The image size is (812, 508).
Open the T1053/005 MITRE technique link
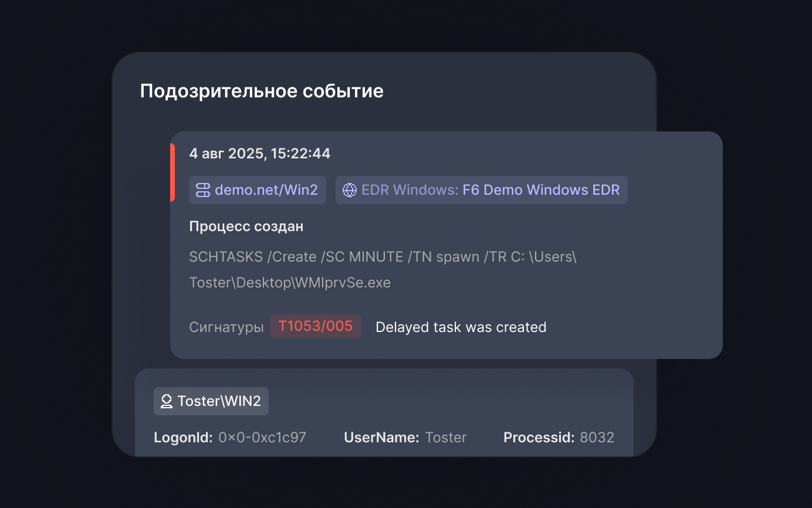click(315, 326)
